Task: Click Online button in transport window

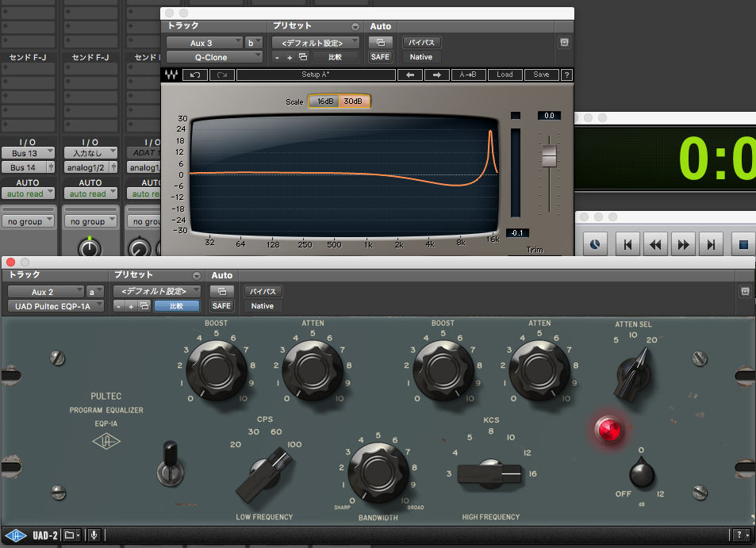Action: (595, 245)
